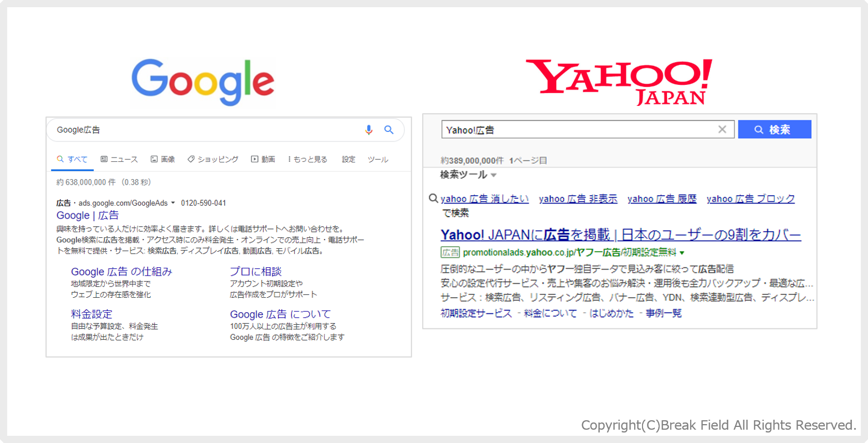The width and height of the screenshot is (868, 443).
Task: Switch to the ニュース tab
Action: click(119, 159)
